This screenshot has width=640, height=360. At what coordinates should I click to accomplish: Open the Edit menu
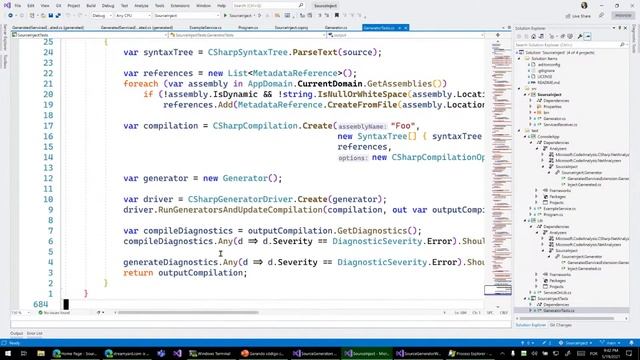click(x=31, y=6)
